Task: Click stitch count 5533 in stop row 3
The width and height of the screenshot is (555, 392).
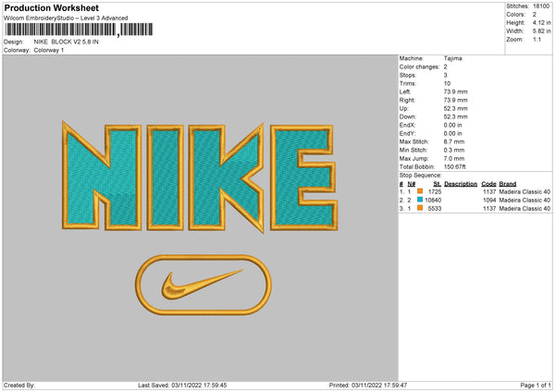Action: (x=435, y=209)
